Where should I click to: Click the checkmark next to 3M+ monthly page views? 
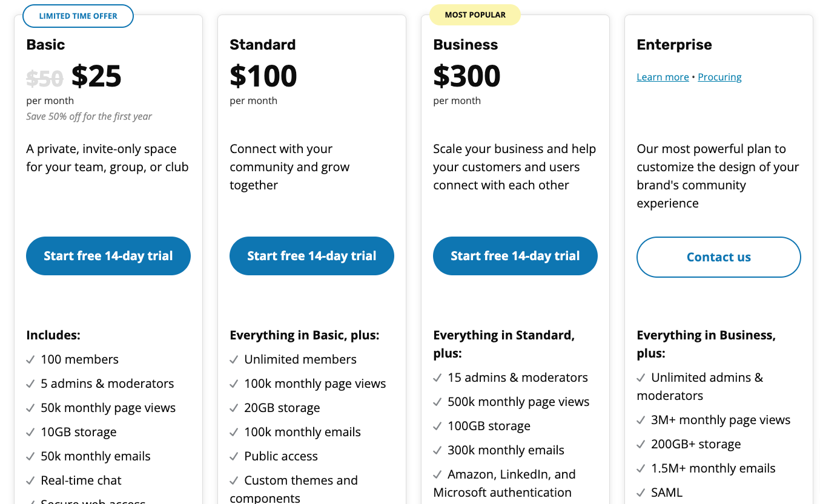tap(640, 420)
